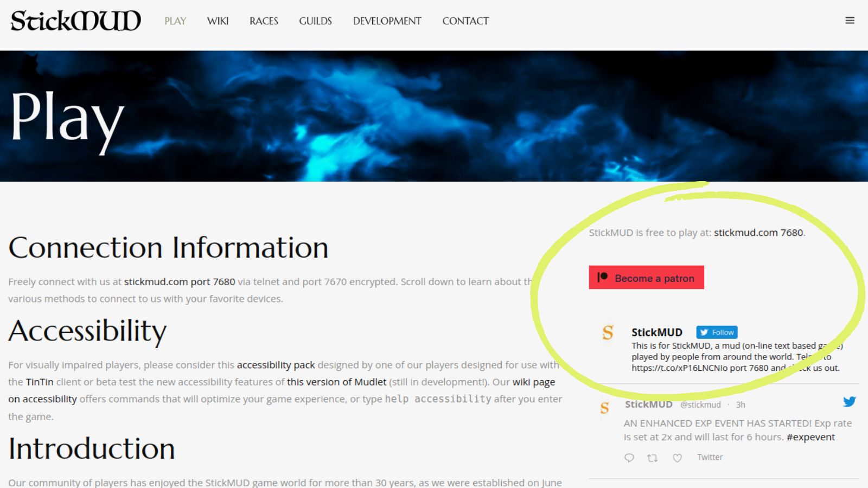Click the StickMUD S avatar in the feed widget
The width and height of the screenshot is (868, 488).
click(608, 333)
